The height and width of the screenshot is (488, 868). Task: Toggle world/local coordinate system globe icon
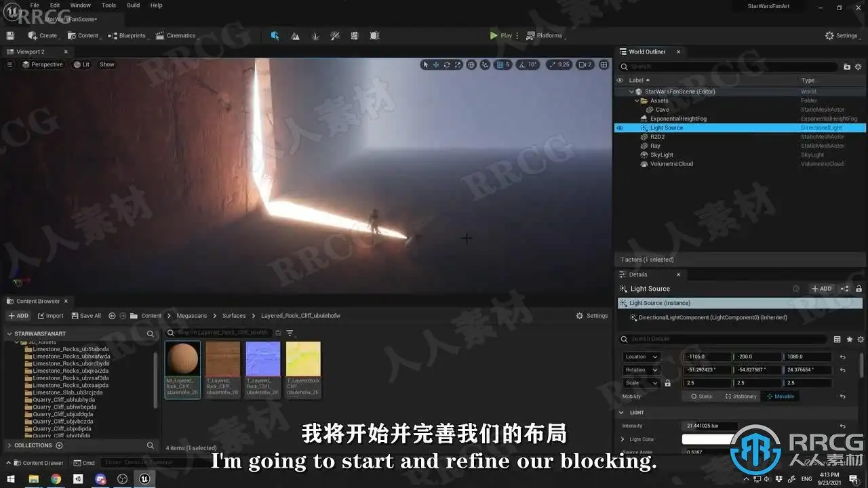[471, 65]
